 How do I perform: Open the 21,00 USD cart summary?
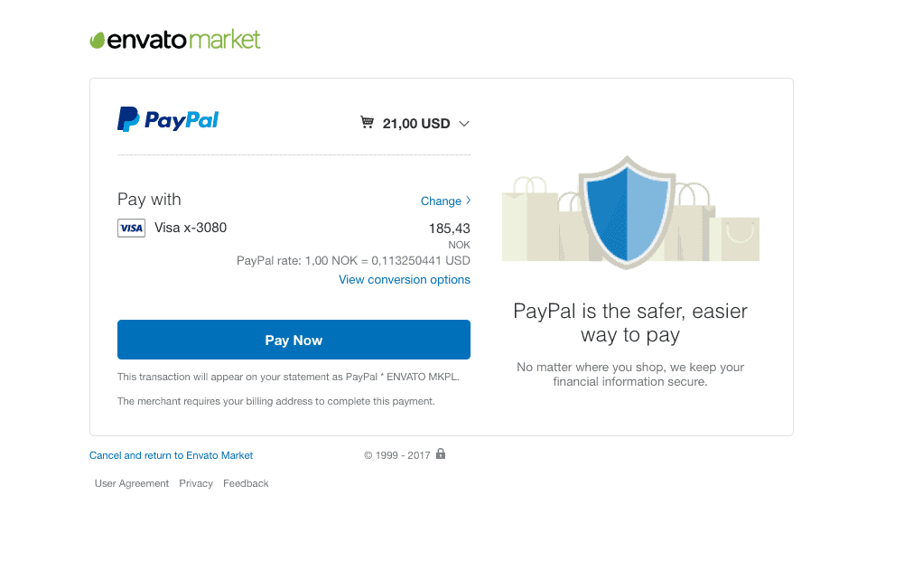416,124
